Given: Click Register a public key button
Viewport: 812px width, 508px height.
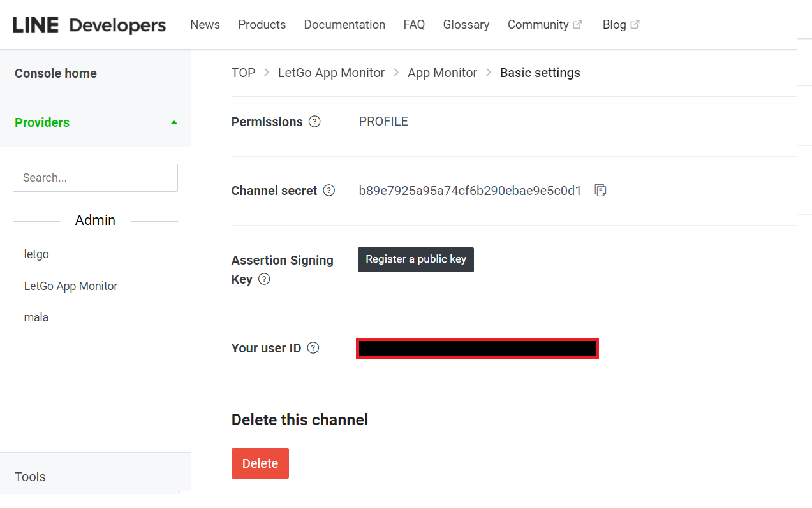Looking at the screenshot, I should 416,259.
